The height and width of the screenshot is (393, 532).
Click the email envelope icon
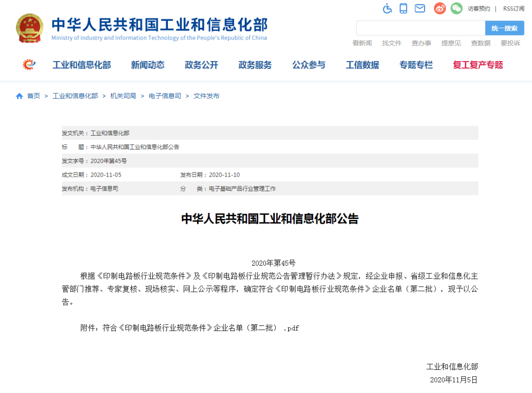[420, 8]
